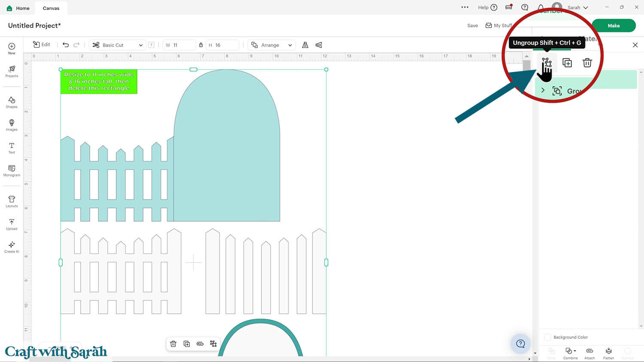Open Create AI tool

12,247
